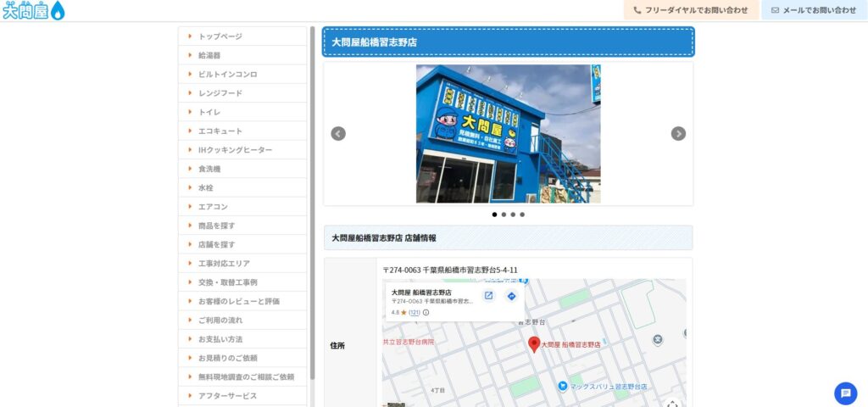Click the map directions icon
Image resolution: width=868 pixels, height=407 pixels.
coord(511,295)
